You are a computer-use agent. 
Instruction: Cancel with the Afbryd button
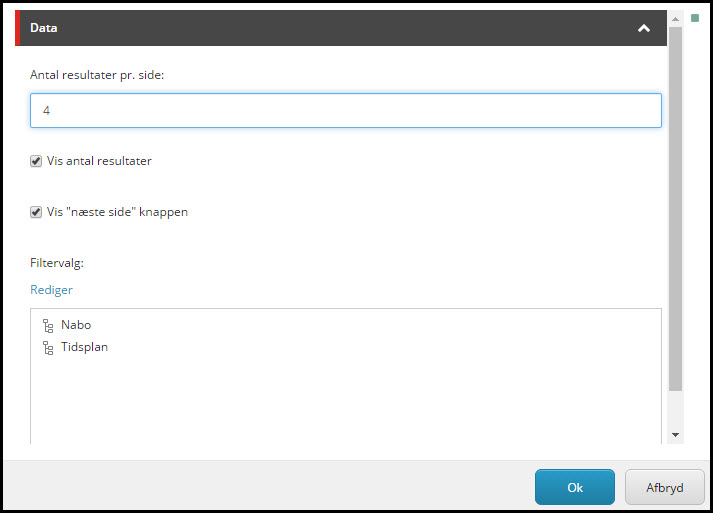[x=664, y=487]
